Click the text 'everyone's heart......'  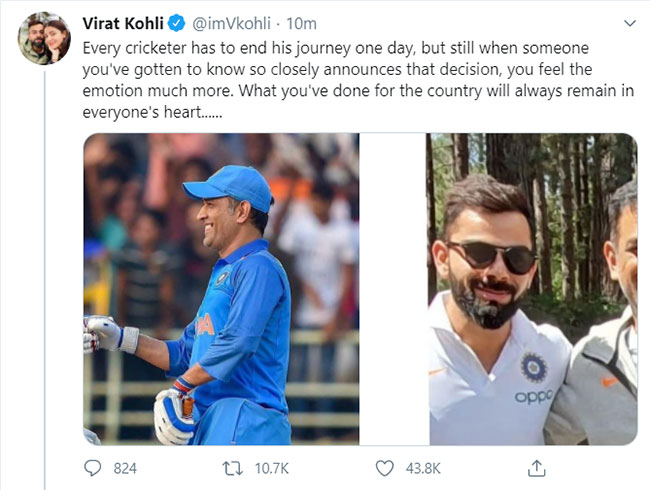[x=153, y=113]
